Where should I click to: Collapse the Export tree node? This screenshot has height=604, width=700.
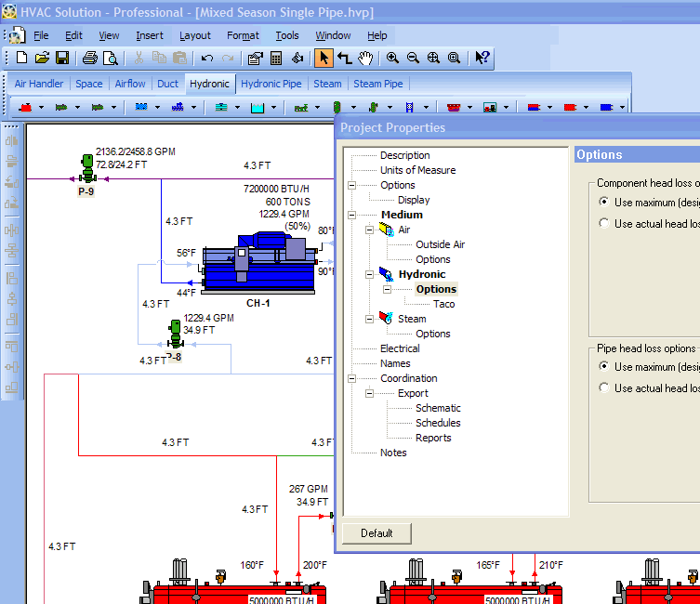[369, 393]
